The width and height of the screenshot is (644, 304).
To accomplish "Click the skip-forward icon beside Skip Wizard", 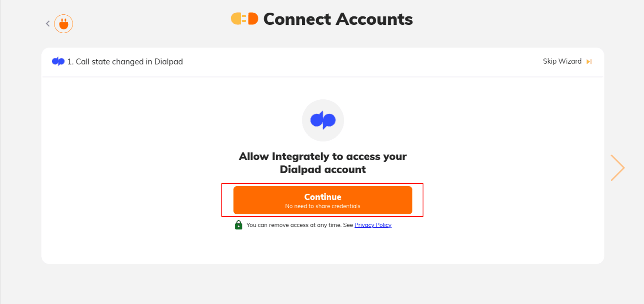I will [x=589, y=61].
